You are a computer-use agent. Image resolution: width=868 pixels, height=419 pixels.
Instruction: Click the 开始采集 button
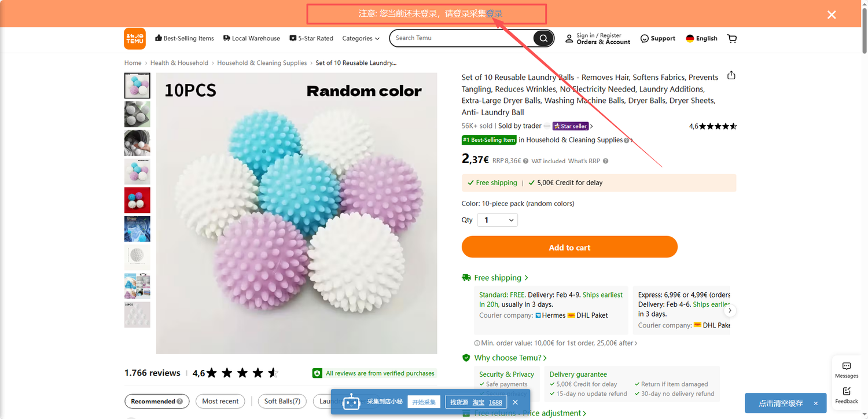424,402
